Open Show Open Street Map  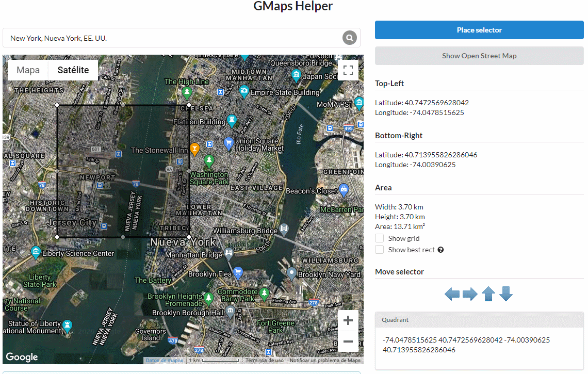479,56
